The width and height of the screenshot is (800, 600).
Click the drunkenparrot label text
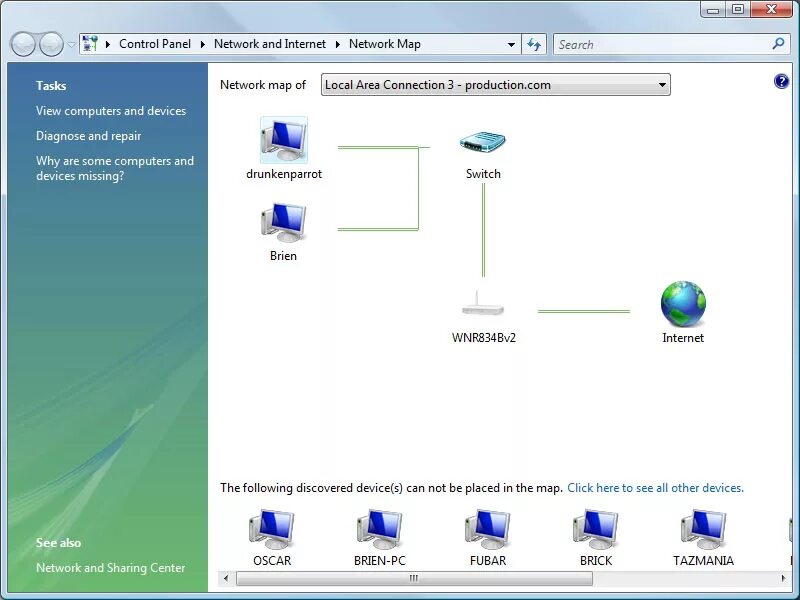(284, 174)
